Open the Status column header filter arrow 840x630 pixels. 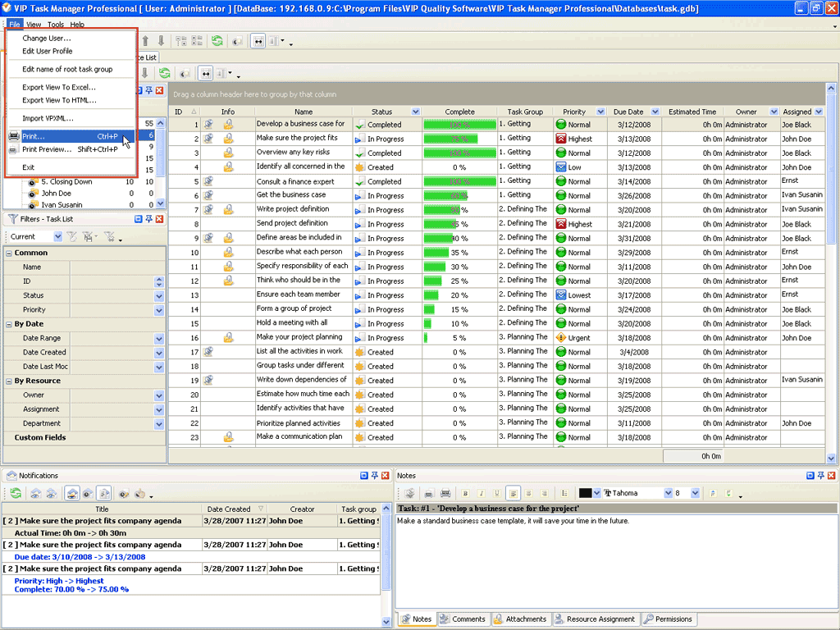tap(416, 112)
